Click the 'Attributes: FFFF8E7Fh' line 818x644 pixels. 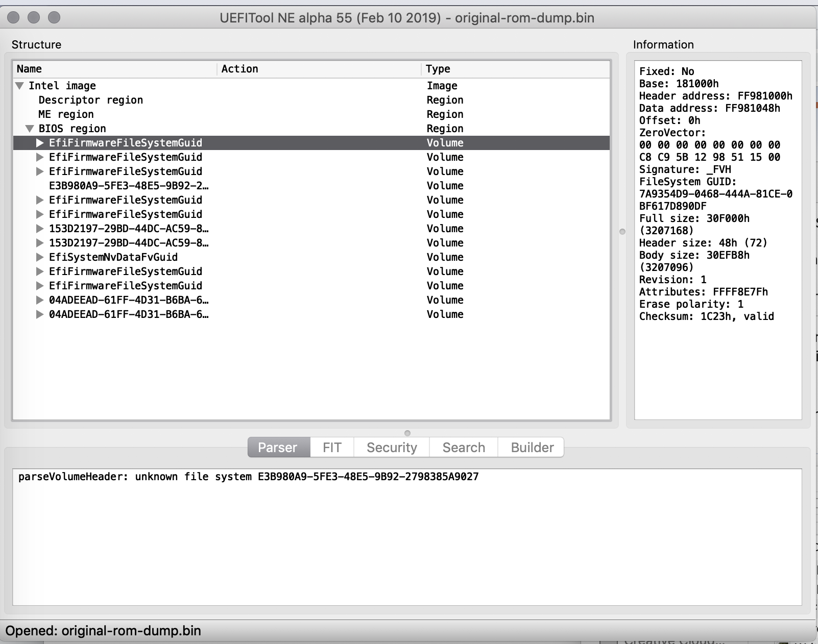(704, 292)
